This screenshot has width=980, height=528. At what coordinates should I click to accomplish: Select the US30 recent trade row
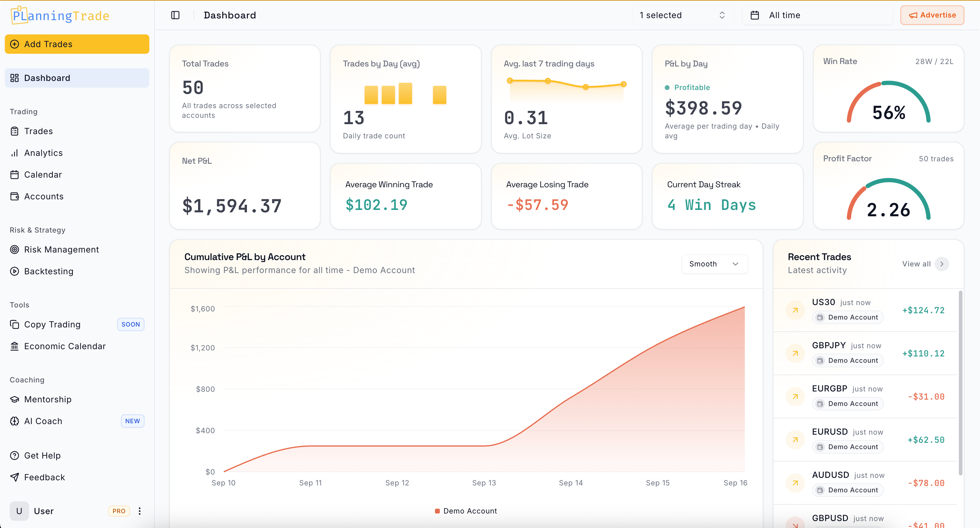click(x=865, y=310)
